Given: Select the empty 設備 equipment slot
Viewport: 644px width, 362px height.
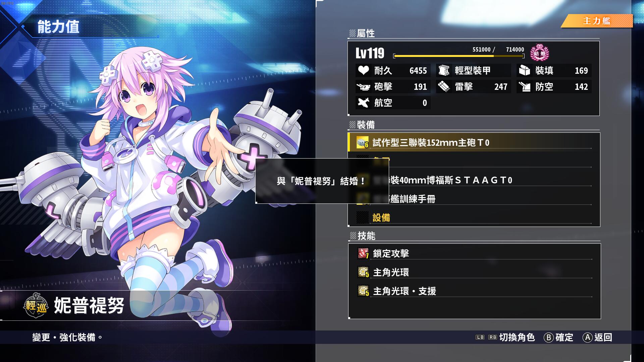Looking at the screenshot, I should (474, 218).
